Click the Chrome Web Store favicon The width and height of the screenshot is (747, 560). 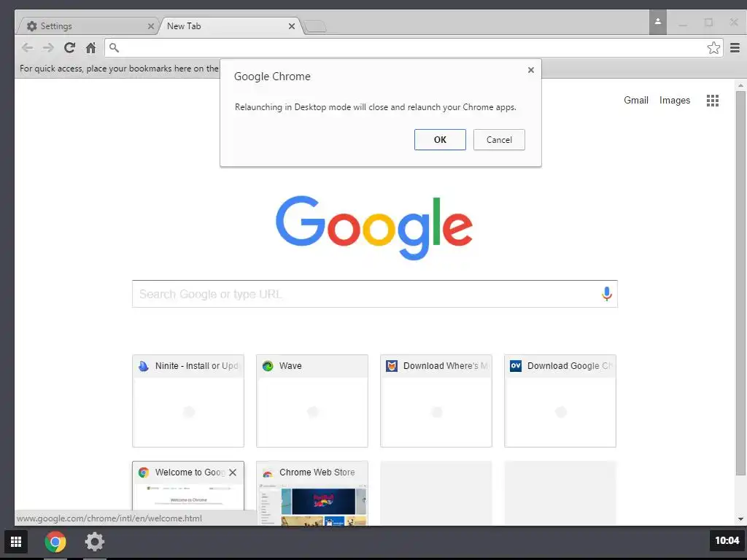[x=268, y=472]
